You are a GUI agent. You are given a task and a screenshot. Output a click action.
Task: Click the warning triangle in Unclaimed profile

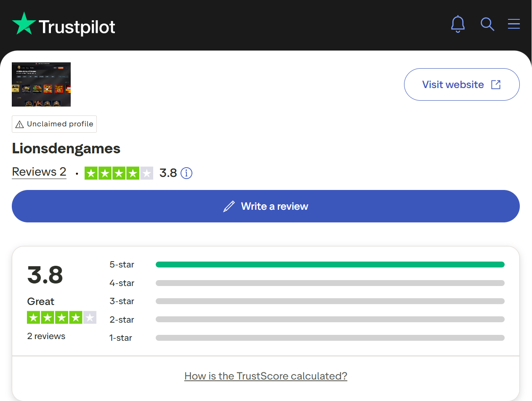[19, 124]
